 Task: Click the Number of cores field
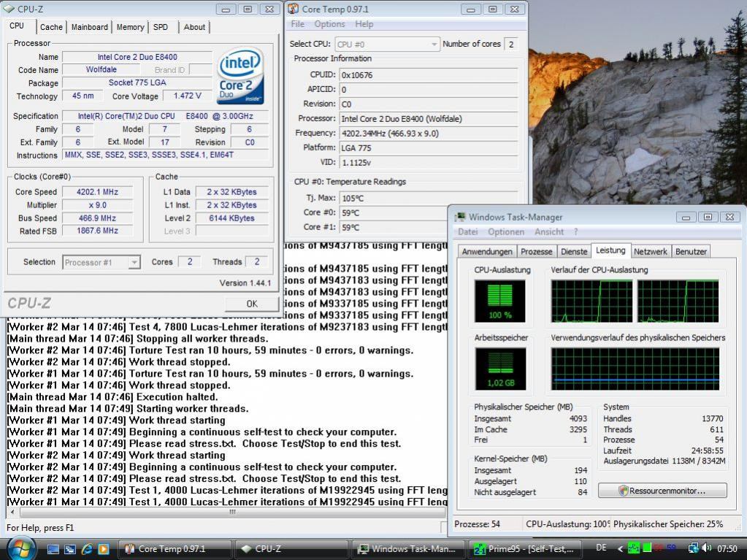[x=510, y=45]
